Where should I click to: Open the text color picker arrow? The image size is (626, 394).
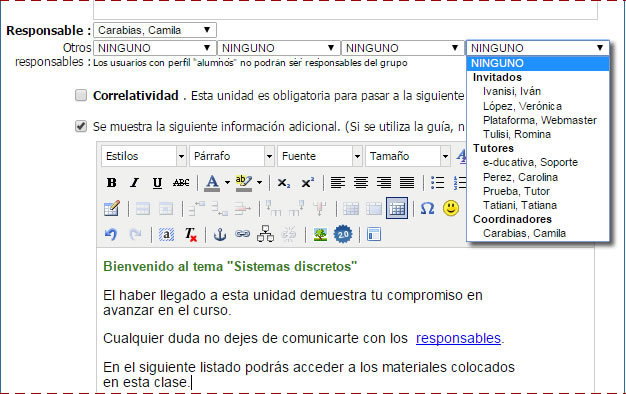click(227, 183)
